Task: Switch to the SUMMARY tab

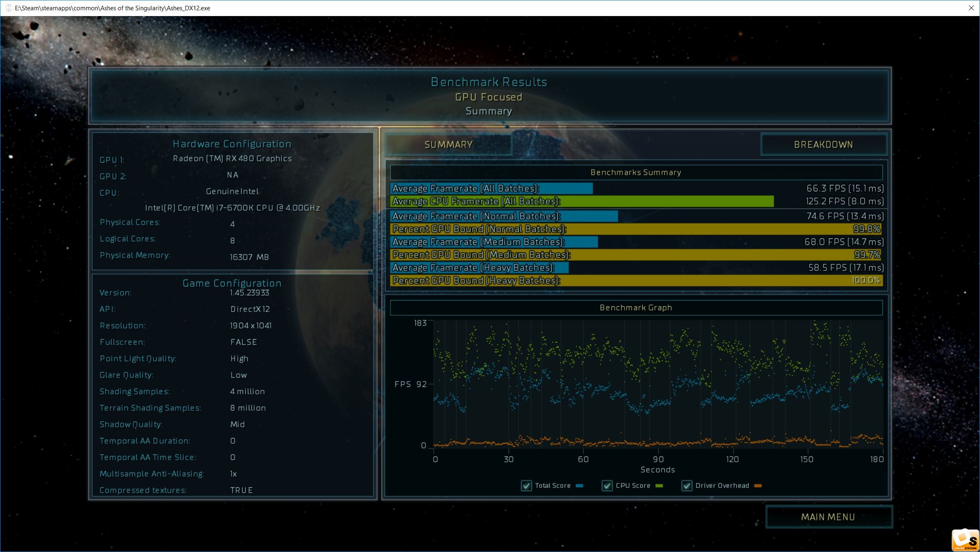Action: (x=448, y=144)
